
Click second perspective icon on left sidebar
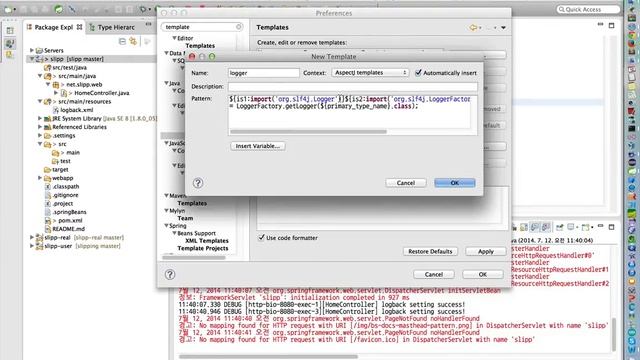click(x=10, y=43)
